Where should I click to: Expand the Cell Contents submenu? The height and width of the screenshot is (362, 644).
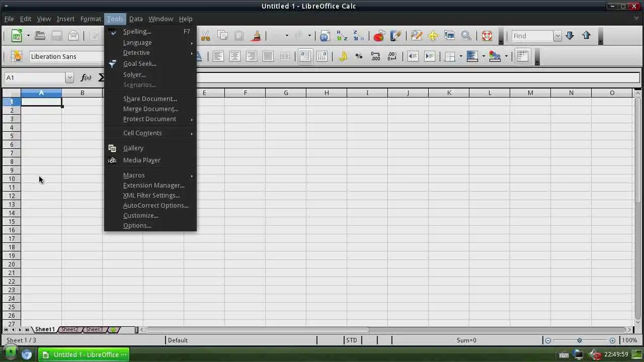(150, 133)
